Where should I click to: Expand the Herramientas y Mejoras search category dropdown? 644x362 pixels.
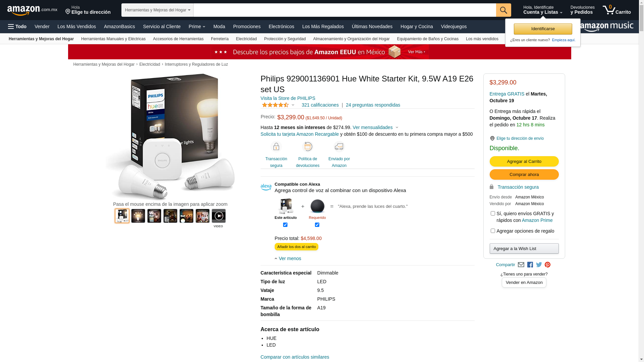(x=157, y=10)
